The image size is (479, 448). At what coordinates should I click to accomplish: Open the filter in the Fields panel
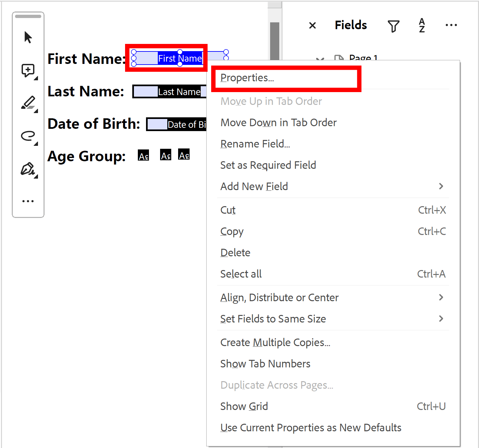(394, 25)
